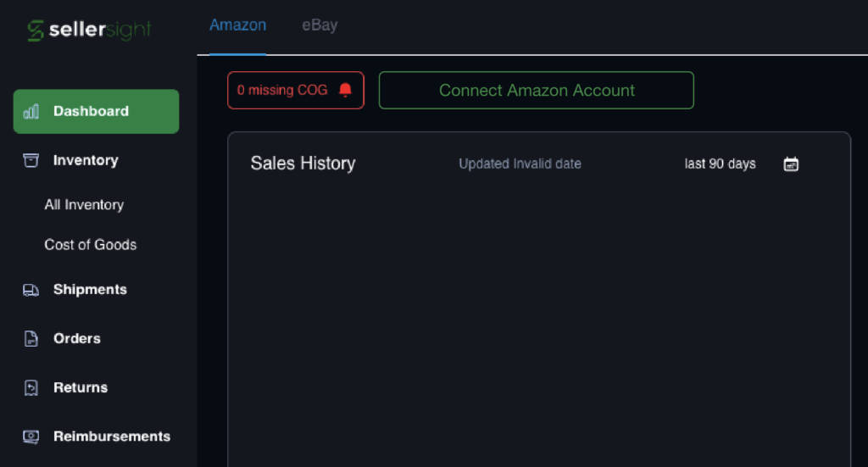
Task: Click the Orders document icon
Action: [31, 339]
